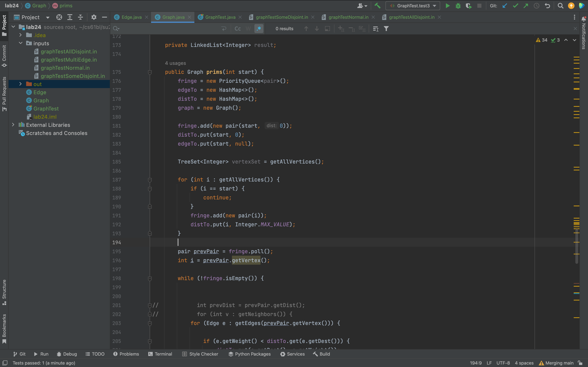Open the graphTestNormal.in editor tab

[348, 17]
